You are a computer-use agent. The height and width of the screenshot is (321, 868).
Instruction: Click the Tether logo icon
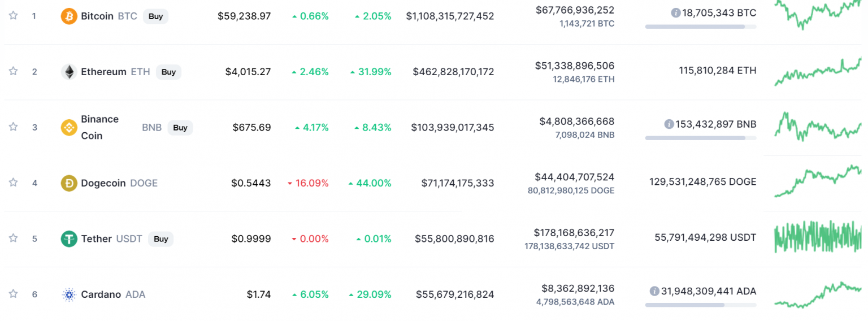coord(69,239)
